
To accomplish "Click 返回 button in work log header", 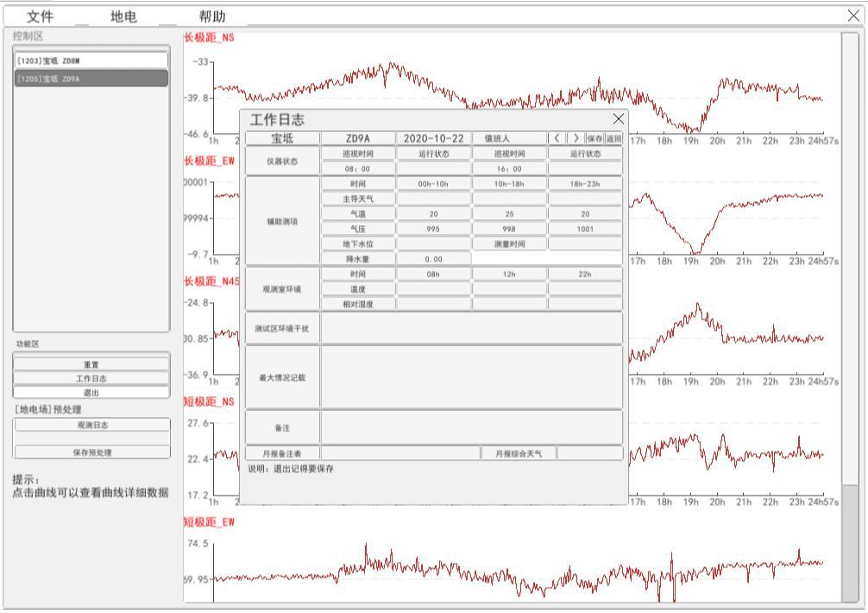I will tap(613, 138).
